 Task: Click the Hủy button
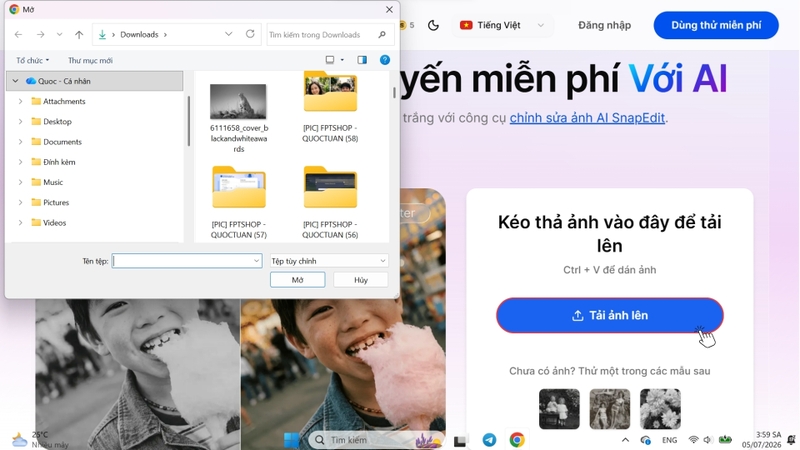click(361, 280)
